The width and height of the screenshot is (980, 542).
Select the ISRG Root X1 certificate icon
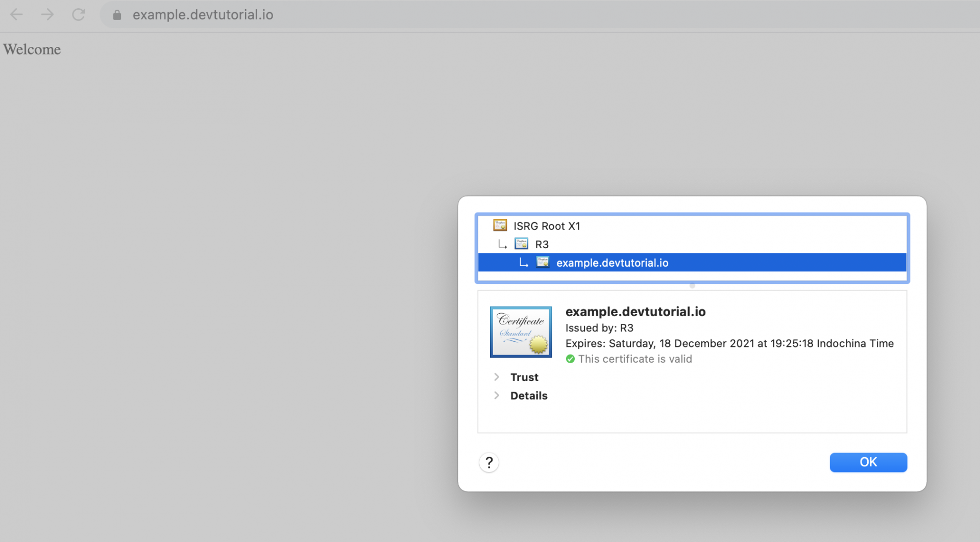(x=500, y=225)
